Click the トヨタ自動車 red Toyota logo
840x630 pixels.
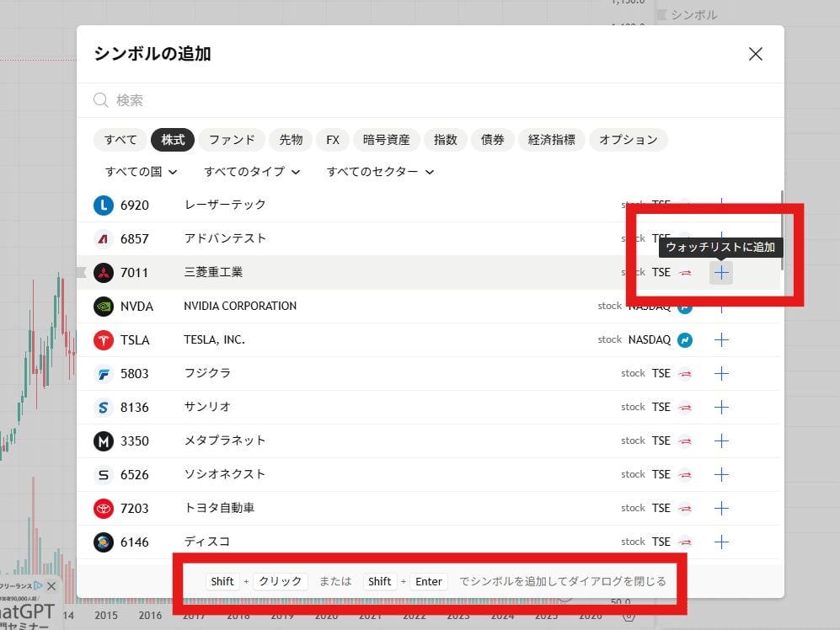(104, 509)
